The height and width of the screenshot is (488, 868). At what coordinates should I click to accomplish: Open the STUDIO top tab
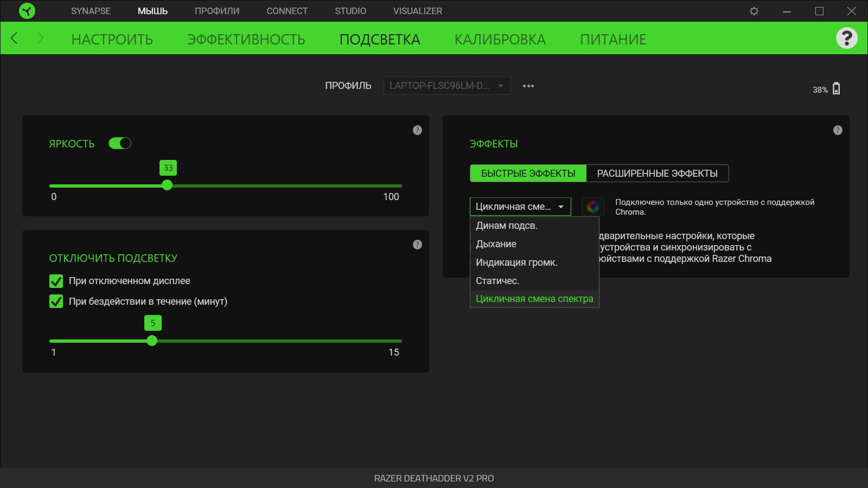(x=350, y=11)
